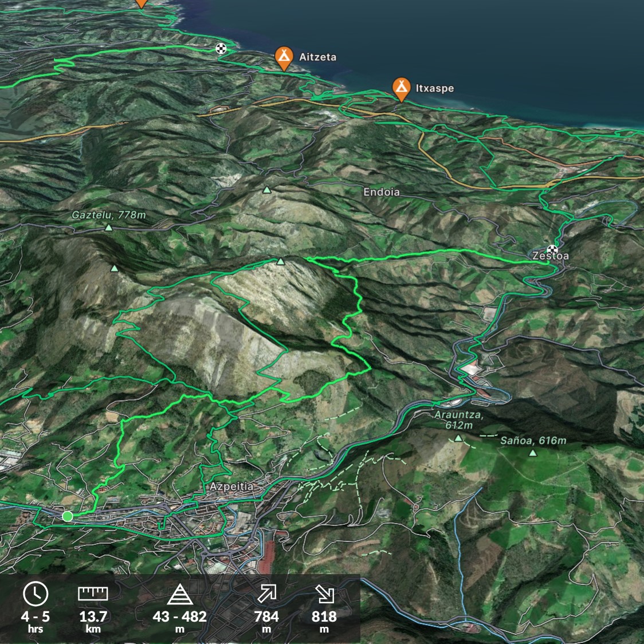The height and width of the screenshot is (644, 644).
Task: Click the green route start dot
Action: pos(67,516)
